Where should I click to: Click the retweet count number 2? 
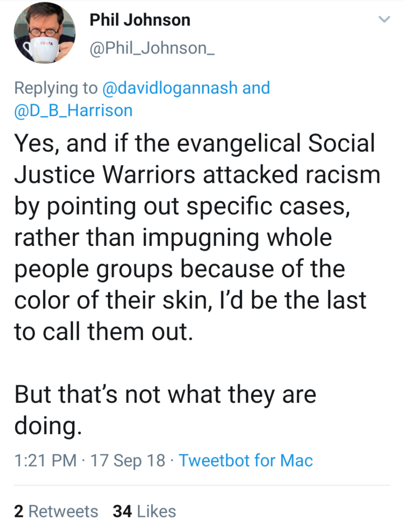[19, 511]
